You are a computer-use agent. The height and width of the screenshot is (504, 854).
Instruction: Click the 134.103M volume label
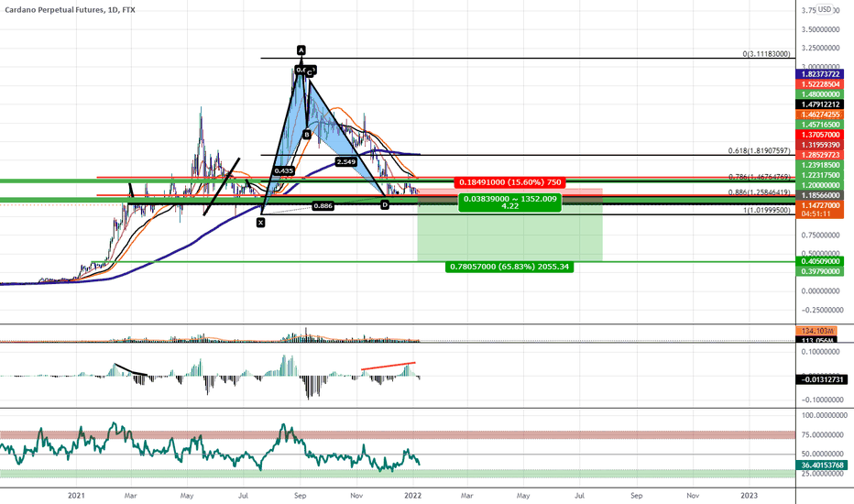817,331
